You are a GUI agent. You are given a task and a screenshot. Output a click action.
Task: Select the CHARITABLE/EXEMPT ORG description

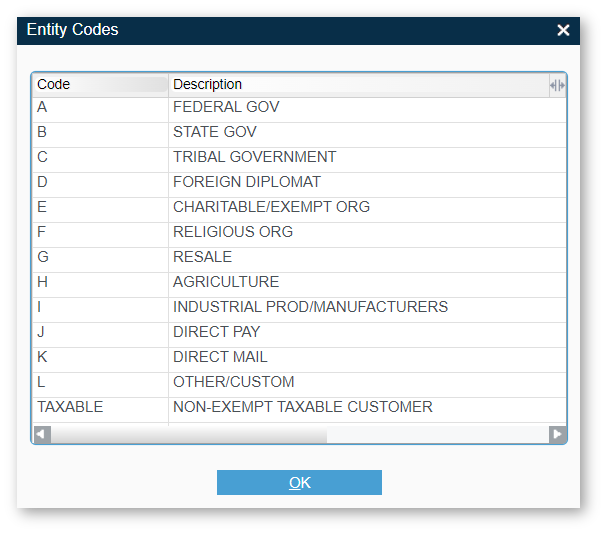tap(367, 210)
